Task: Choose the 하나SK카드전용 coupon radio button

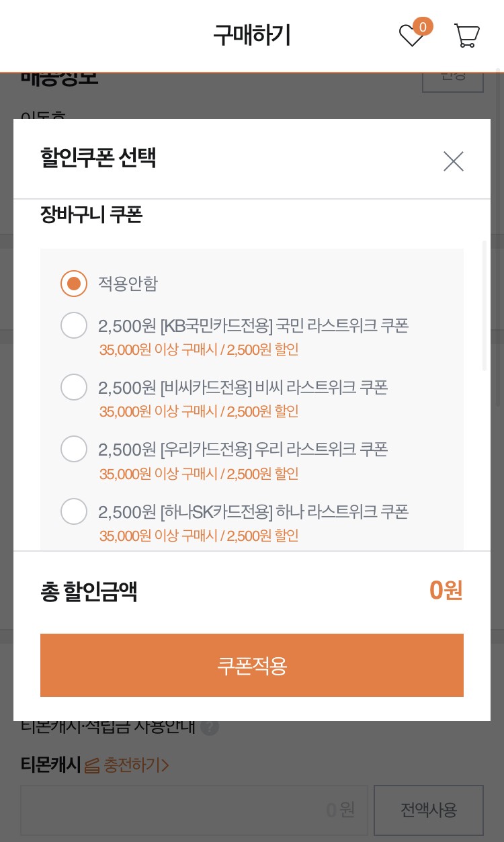Action: coord(74,511)
